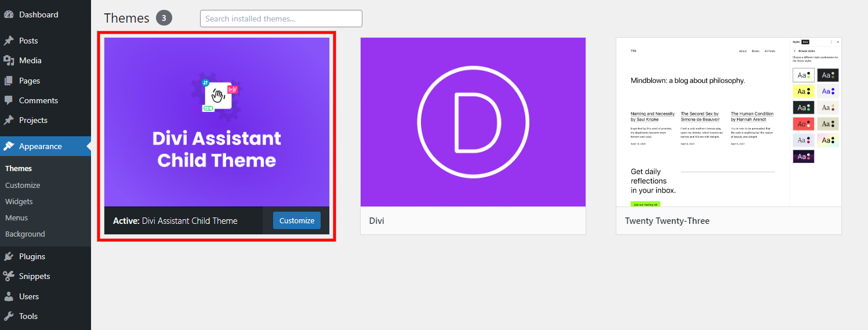Click the Twenty Twenty-Three name label
This screenshot has height=330, width=868.
[x=667, y=221]
